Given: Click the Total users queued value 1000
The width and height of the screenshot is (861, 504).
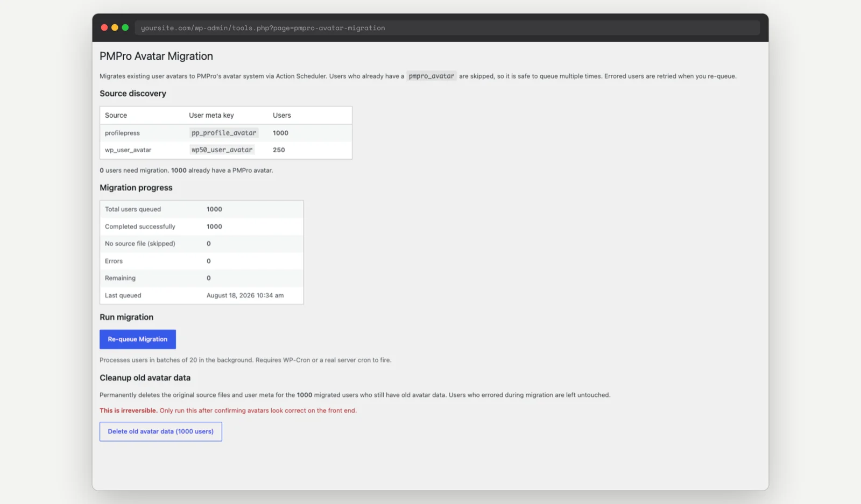Looking at the screenshot, I should [214, 209].
